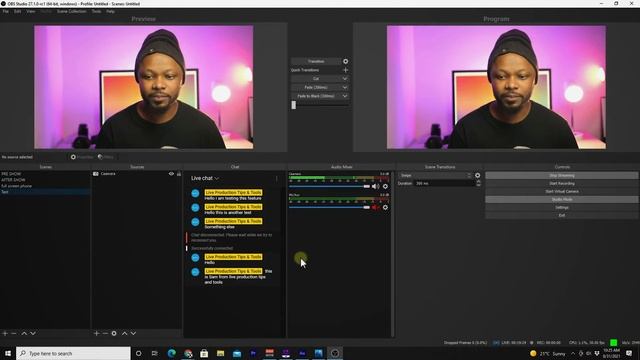Unmute the red Mic/Aux speaker icon

coord(376,207)
